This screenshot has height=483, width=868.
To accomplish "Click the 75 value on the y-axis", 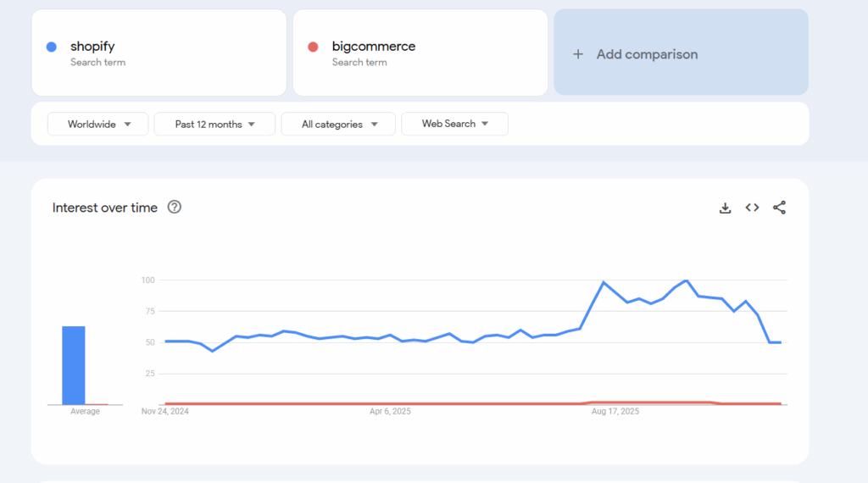I will click(x=150, y=312).
